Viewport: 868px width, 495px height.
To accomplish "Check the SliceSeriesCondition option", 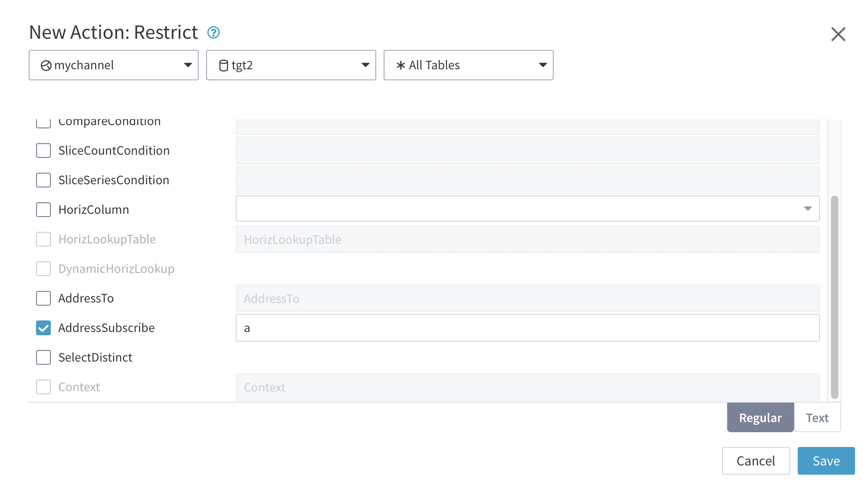I will click(43, 180).
